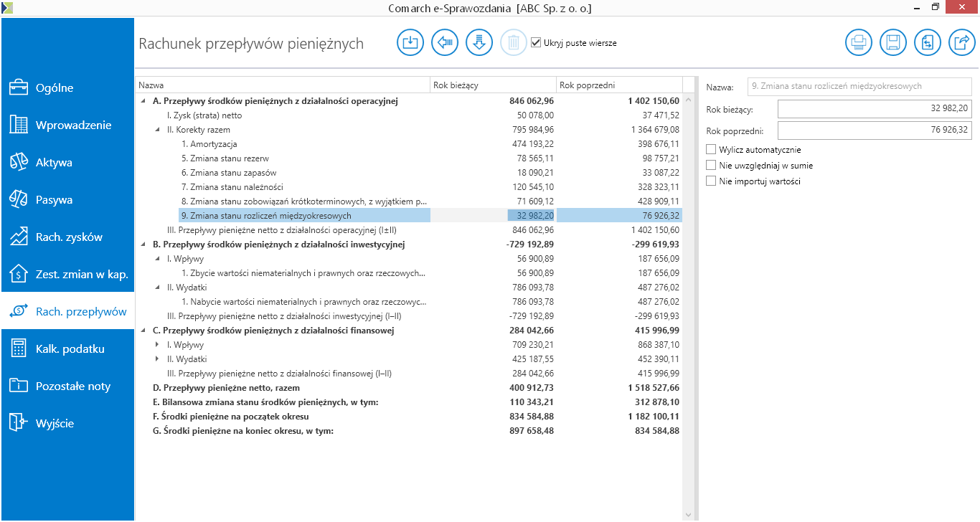This screenshot has height=522, width=980.
Task: Go to the Aktywa section
Action: pos(54,163)
